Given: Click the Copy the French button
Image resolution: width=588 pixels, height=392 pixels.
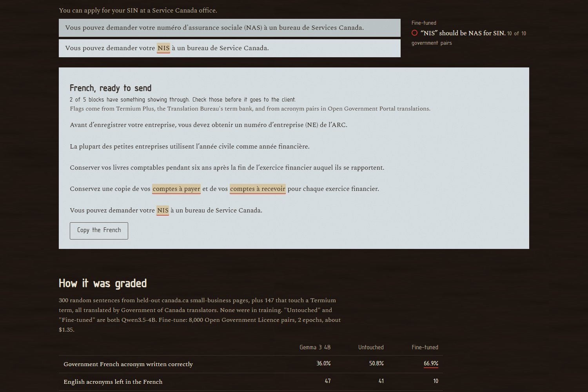Looking at the screenshot, I should tap(99, 230).
